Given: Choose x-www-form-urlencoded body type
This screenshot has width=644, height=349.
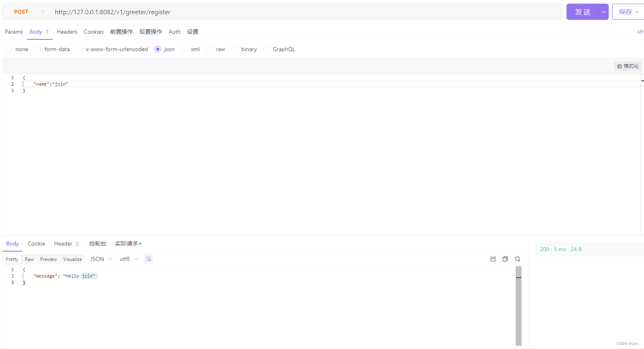Looking at the screenshot, I should pos(80,49).
